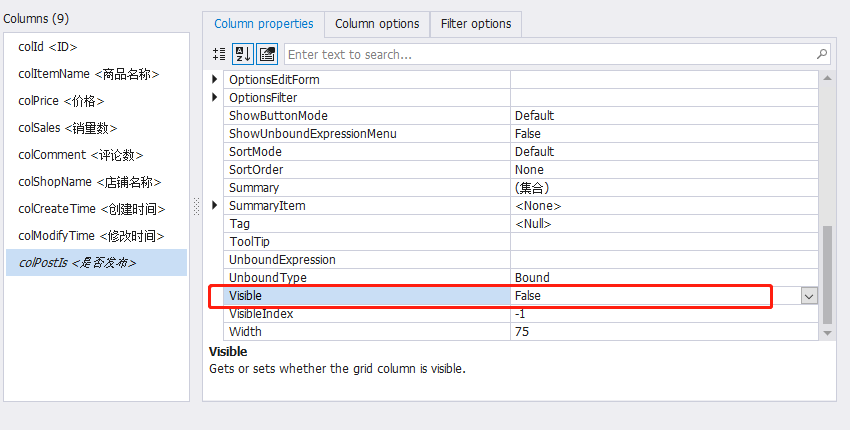Viewport: 850px width, 430px height.
Task: Toggle the description panel icon
Action: 267,54
